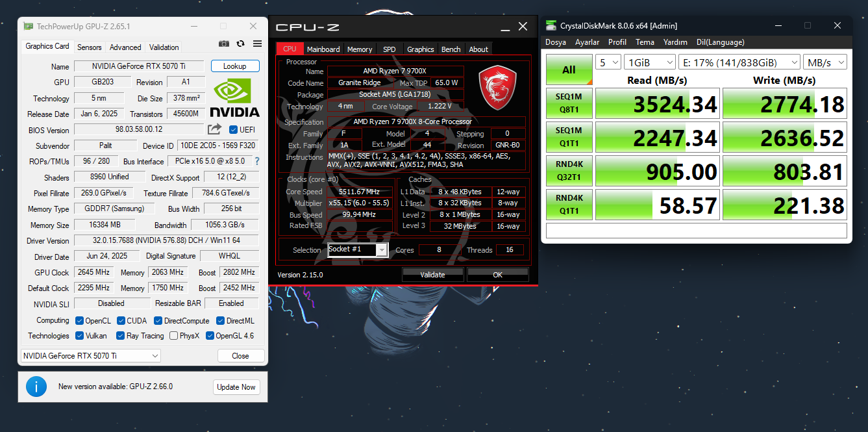The height and width of the screenshot is (432, 868).
Task: Open the GPU selection dropdown in GPU-Z
Action: (x=90, y=356)
